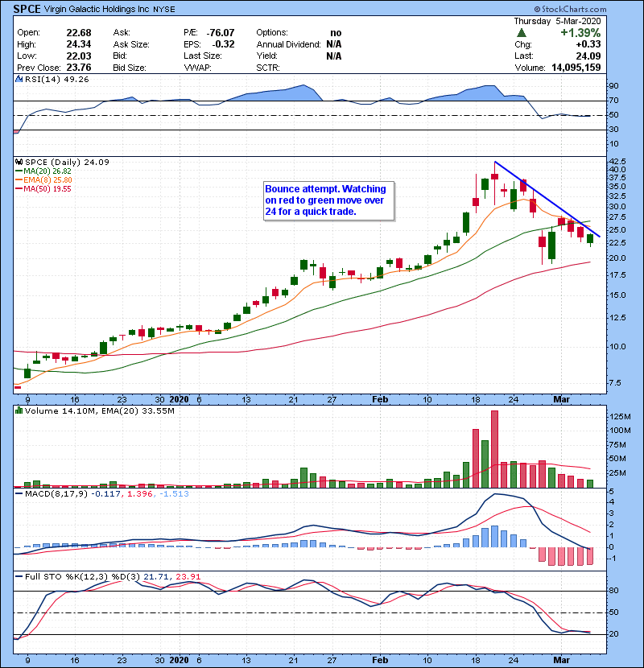The image size is (644, 668).
Task: Click the RSI(14) 49.26 panel label
Action: click(56, 79)
